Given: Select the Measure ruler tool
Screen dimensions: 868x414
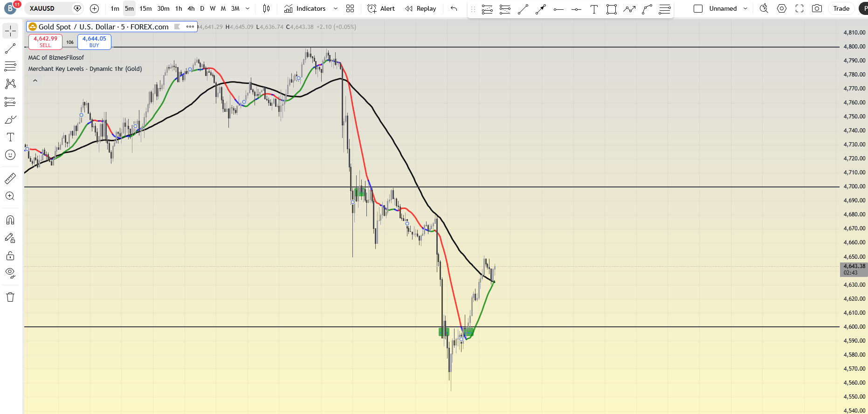Looking at the screenshot, I should point(10,179).
